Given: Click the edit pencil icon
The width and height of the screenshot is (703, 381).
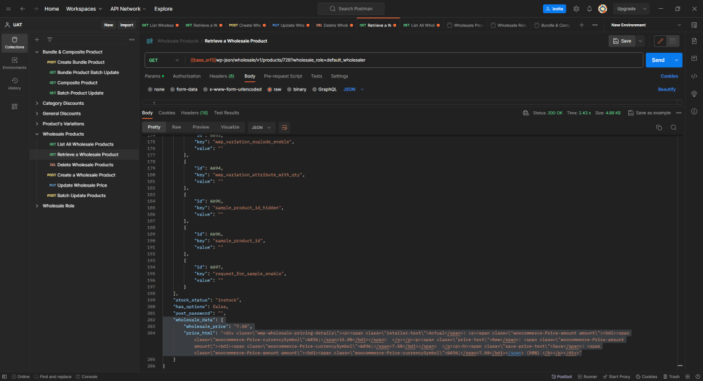Looking at the screenshot, I should pos(660,41).
